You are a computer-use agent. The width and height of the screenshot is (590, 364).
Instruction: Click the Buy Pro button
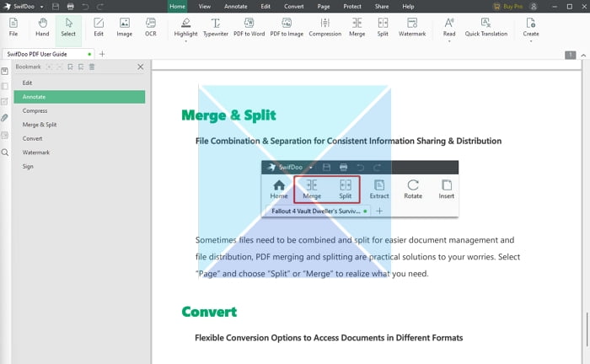coord(508,7)
